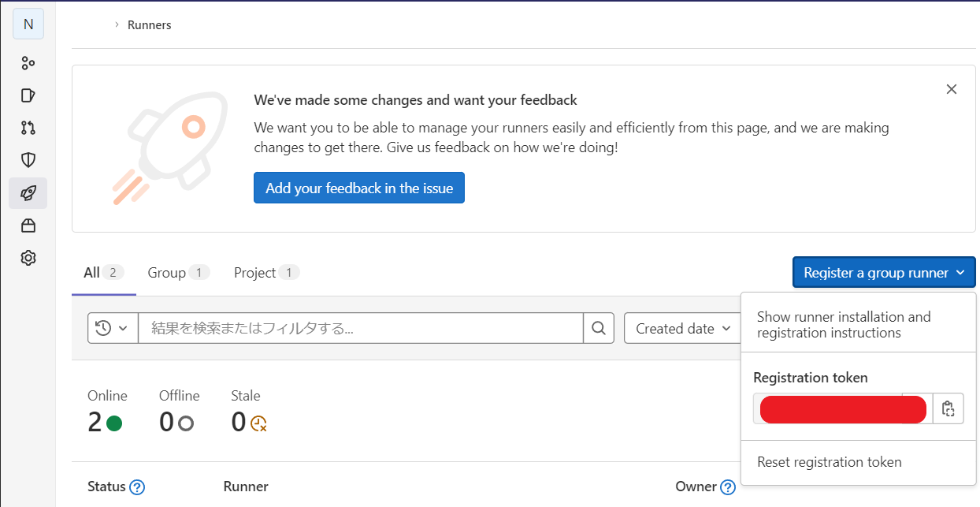Open the group avatar N in sidebar
This screenshot has height=507, width=980.
(x=28, y=24)
